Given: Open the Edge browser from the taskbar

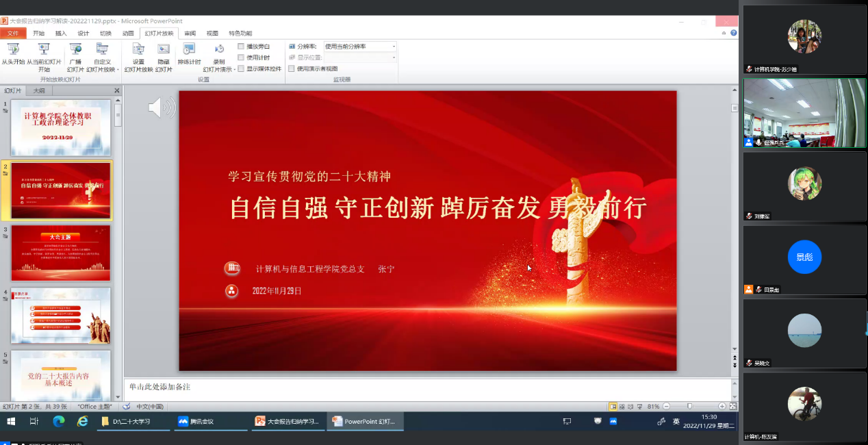Looking at the screenshot, I should 58,421.
